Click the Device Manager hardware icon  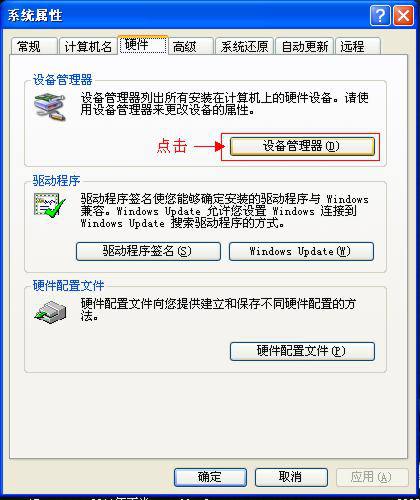(x=50, y=108)
